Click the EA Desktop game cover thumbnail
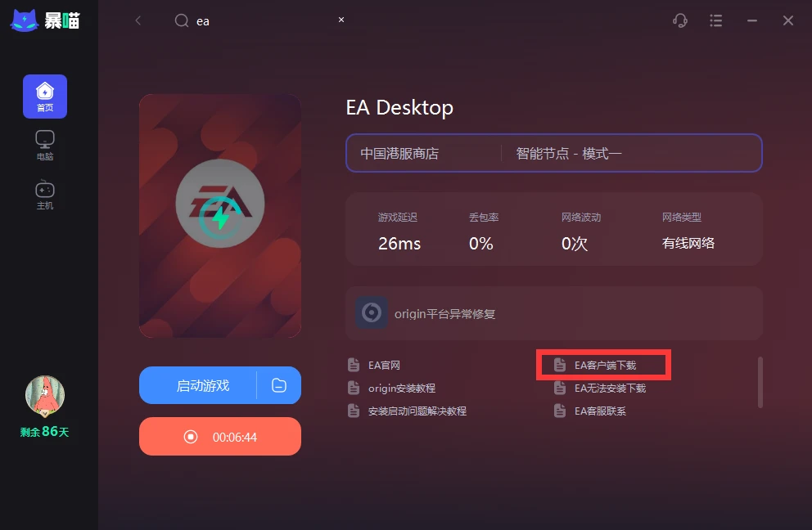 tap(220, 216)
